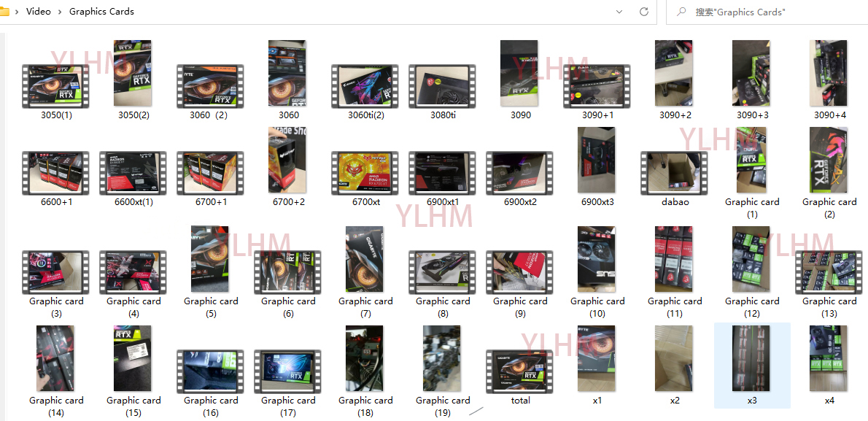868x421 pixels.
Task: Select the x4 video thumbnail
Action: pyautogui.click(x=828, y=358)
